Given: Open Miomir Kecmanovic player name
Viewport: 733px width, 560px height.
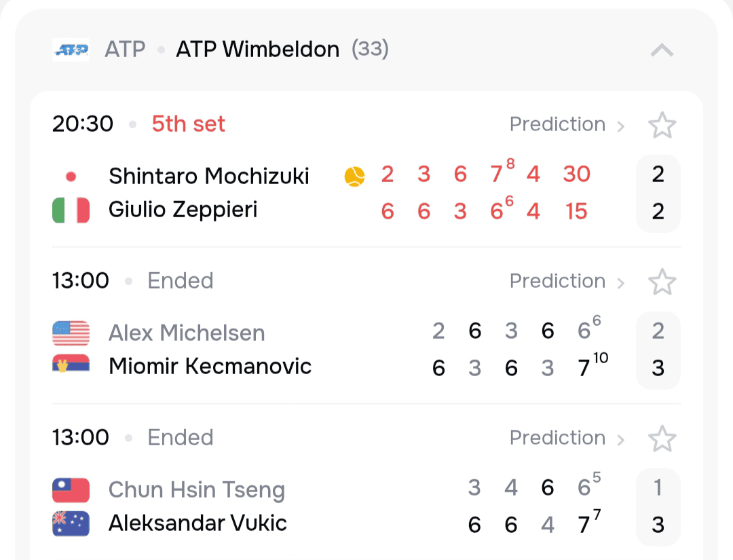Looking at the screenshot, I should click(210, 366).
